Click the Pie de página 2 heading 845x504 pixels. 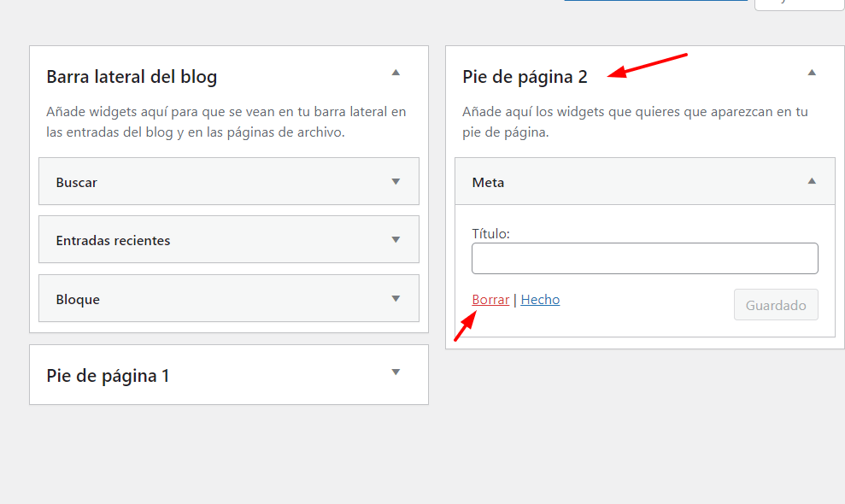point(525,77)
